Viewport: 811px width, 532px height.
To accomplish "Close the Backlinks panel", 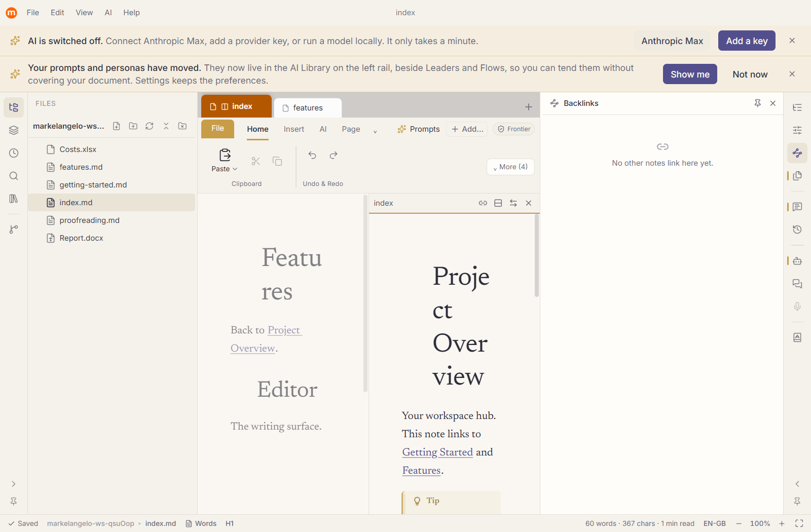I will pos(773,103).
